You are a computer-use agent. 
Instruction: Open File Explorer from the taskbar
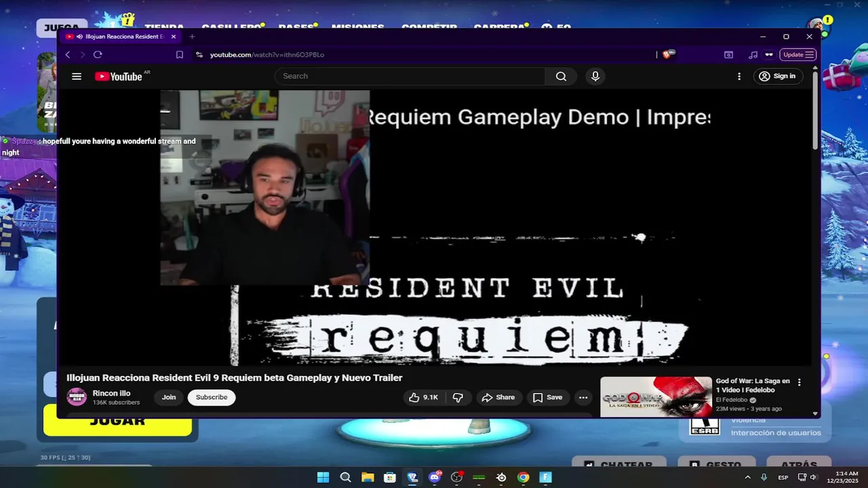368,477
